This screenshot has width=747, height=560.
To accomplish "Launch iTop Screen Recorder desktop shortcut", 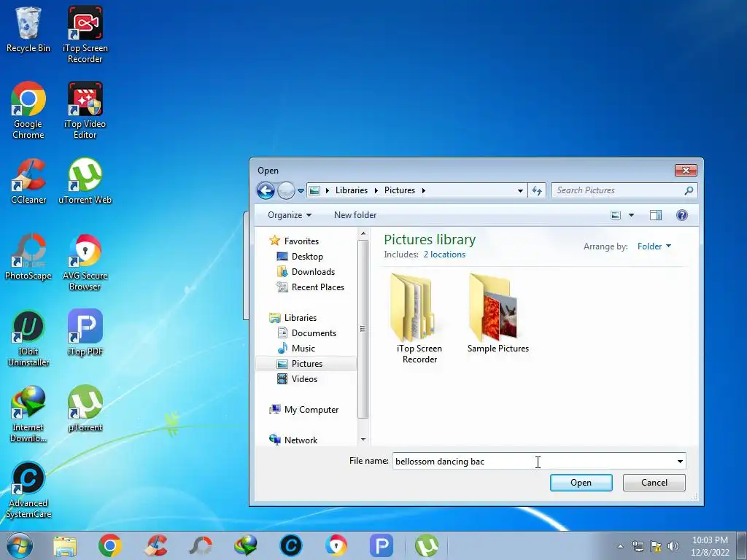I will pyautogui.click(x=85, y=34).
